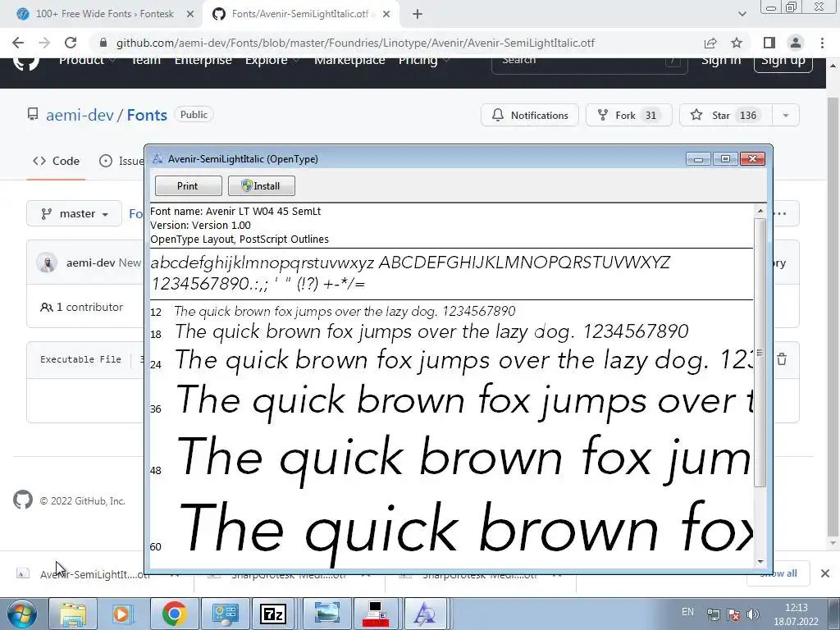Click the Install button in font viewer

pos(262,186)
